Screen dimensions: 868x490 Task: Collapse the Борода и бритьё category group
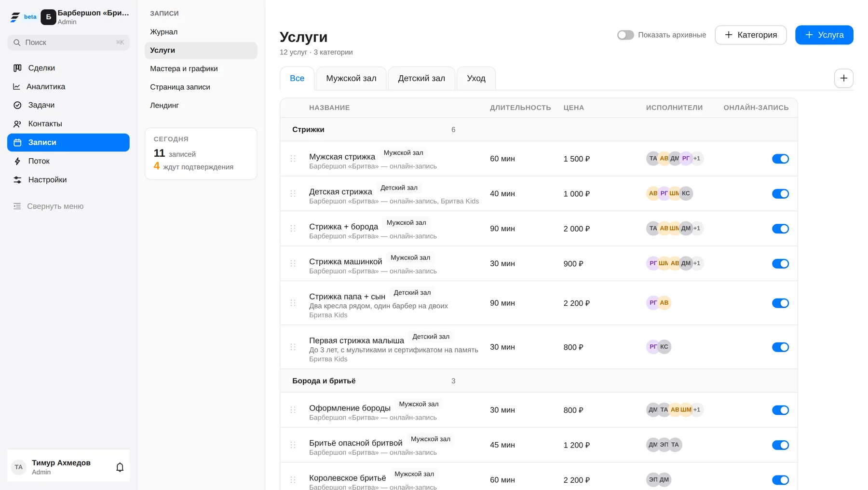pyautogui.click(x=539, y=381)
